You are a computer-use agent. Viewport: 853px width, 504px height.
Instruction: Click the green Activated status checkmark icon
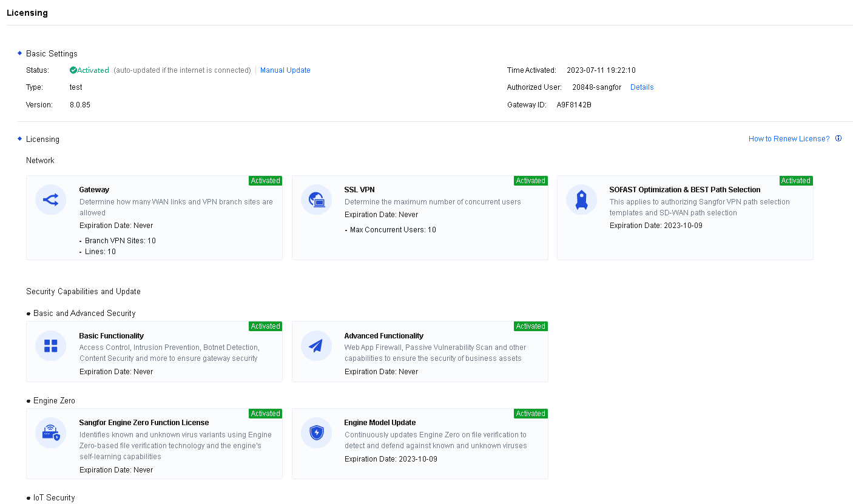coord(73,70)
